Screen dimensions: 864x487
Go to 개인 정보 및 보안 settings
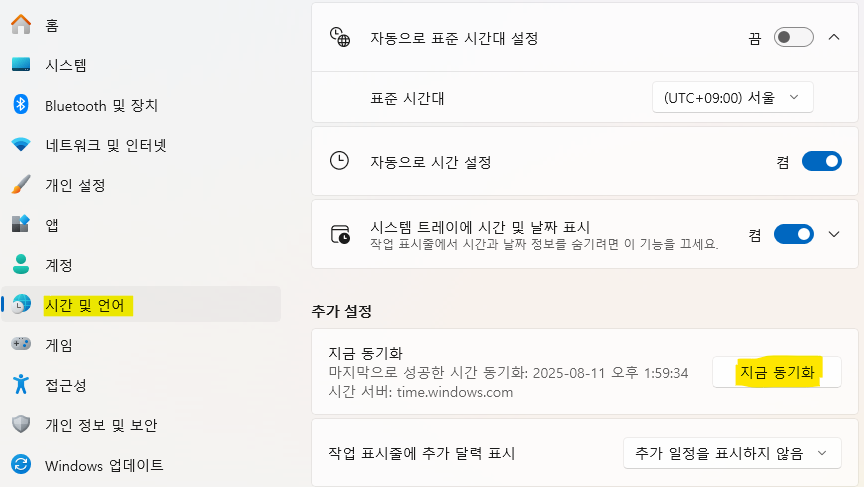point(100,425)
